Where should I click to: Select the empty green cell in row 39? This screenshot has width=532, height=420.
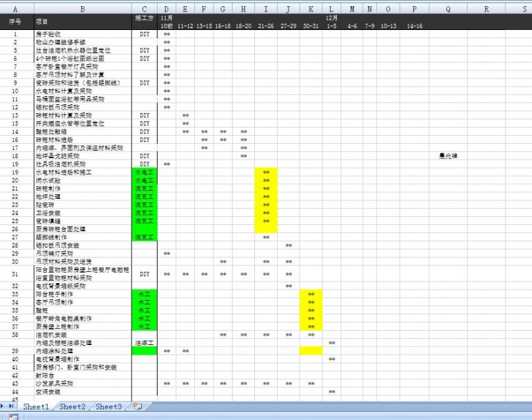[x=145, y=351]
